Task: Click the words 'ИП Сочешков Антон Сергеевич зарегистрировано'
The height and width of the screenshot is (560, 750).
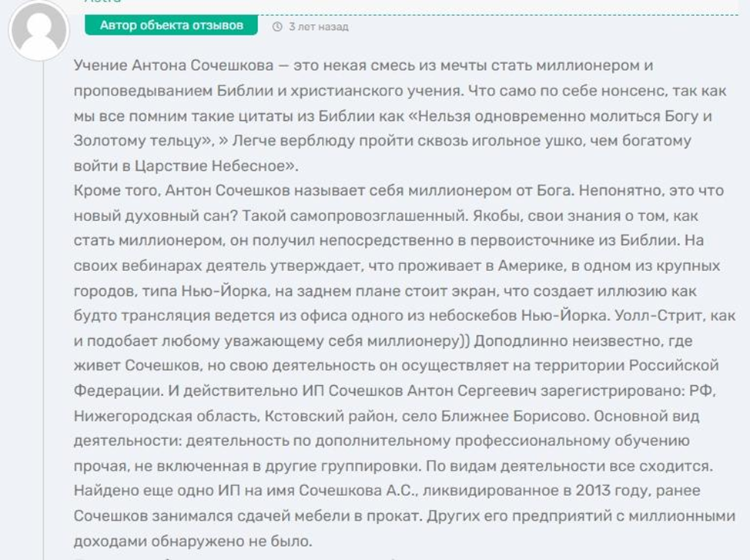Action: (x=492, y=391)
